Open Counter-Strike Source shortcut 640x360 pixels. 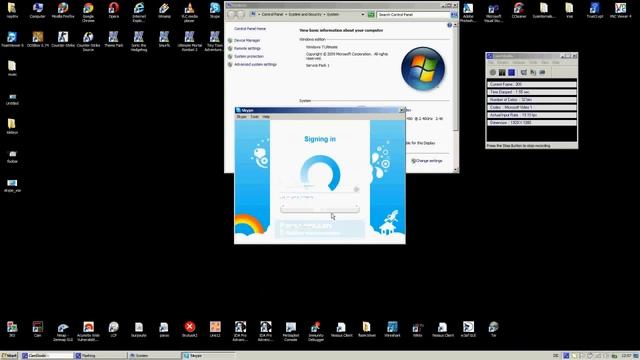[x=88, y=41]
